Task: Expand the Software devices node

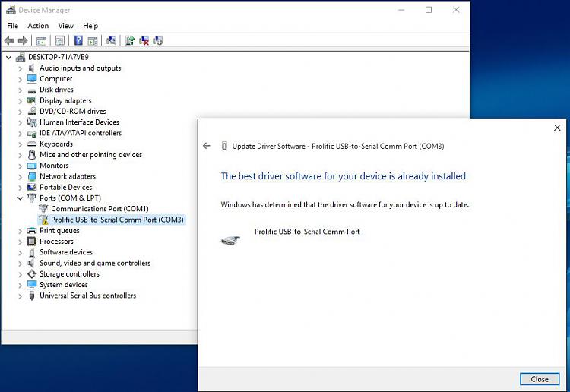Action: 20,253
